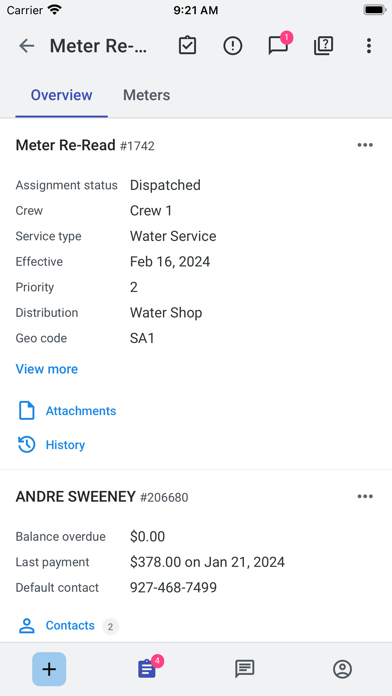Viewport: 392px width, 696px height.
Task: Open the tasks list tab with badge 4
Action: click(147, 668)
